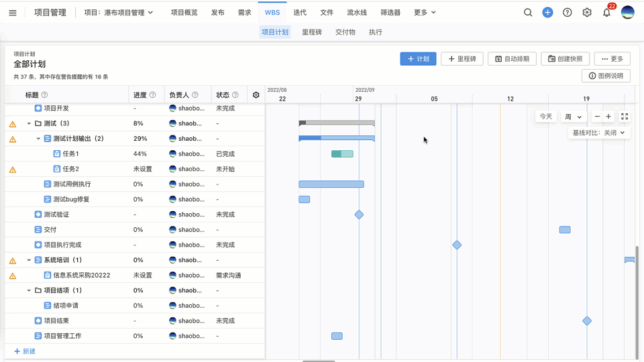Click help icon next to 进度 column
The width and height of the screenshot is (644, 362).
pos(152,95)
